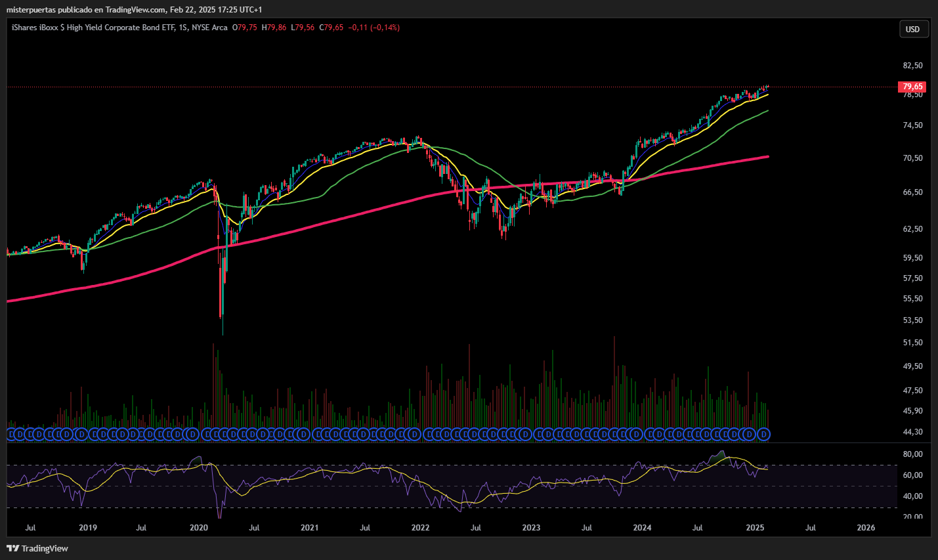Click the TradingView.com text in the header
The width and height of the screenshot is (938, 560).
[135, 10]
